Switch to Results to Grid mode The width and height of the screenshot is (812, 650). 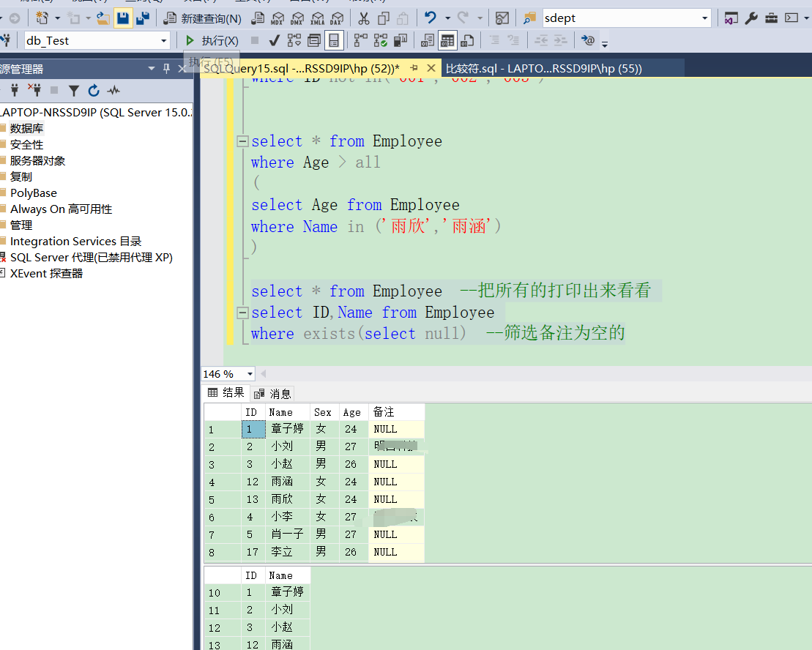pos(447,40)
